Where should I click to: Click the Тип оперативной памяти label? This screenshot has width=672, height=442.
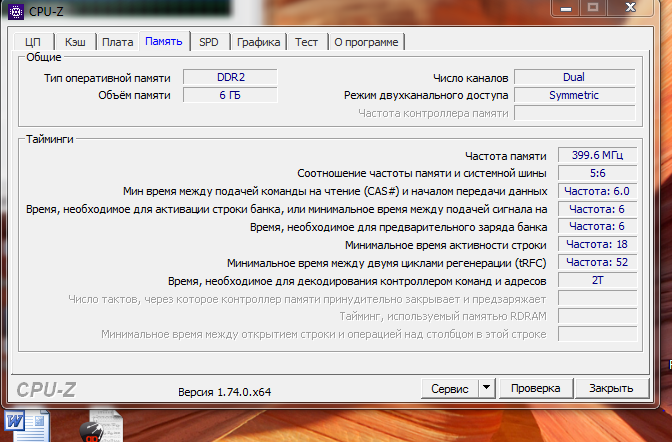click(x=107, y=78)
